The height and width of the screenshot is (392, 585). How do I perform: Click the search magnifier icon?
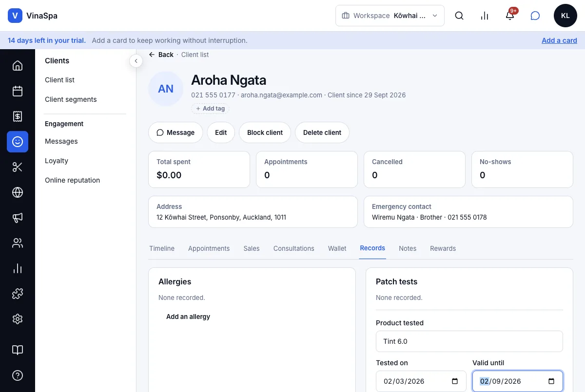coord(459,16)
